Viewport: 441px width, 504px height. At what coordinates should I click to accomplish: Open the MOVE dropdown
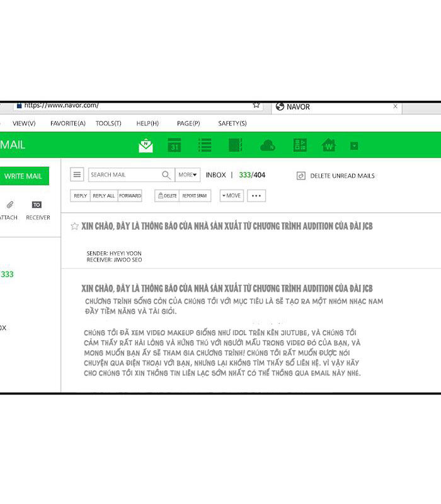point(231,196)
